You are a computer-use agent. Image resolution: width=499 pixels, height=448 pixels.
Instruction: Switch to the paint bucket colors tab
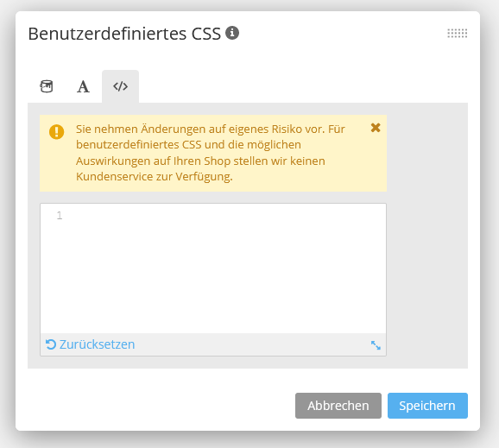click(x=46, y=86)
